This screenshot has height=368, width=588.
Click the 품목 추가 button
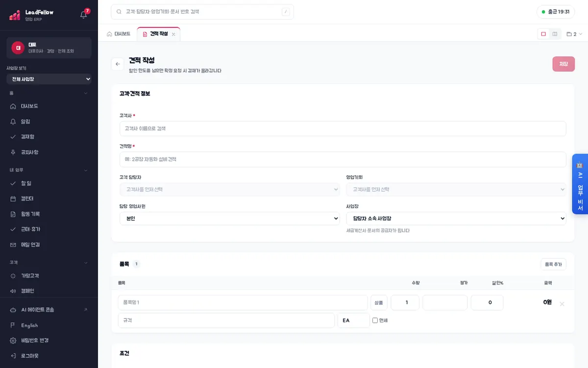coord(553,264)
